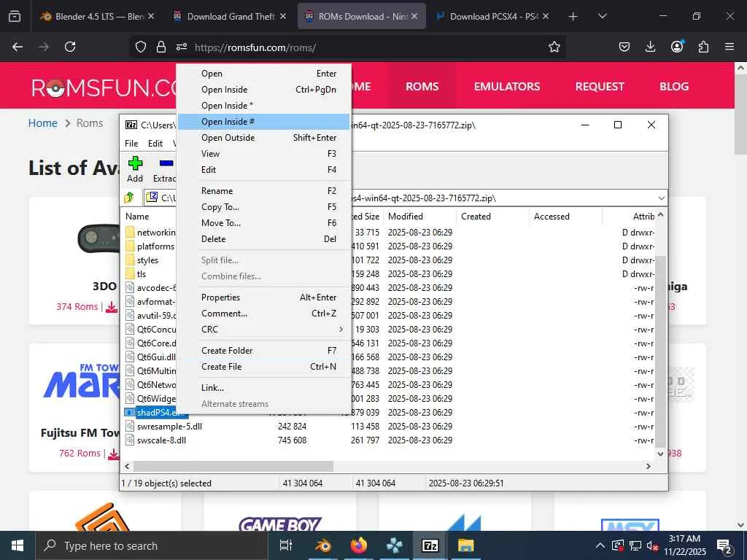Open the new tab with plus button

pyautogui.click(x=573, y=17)
